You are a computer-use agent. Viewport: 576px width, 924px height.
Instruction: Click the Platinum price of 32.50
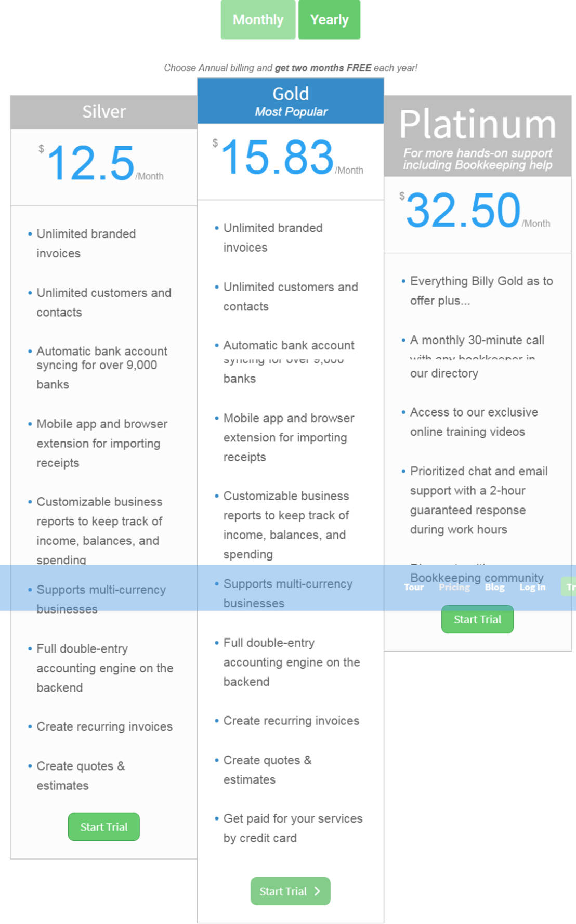point(463,211)
